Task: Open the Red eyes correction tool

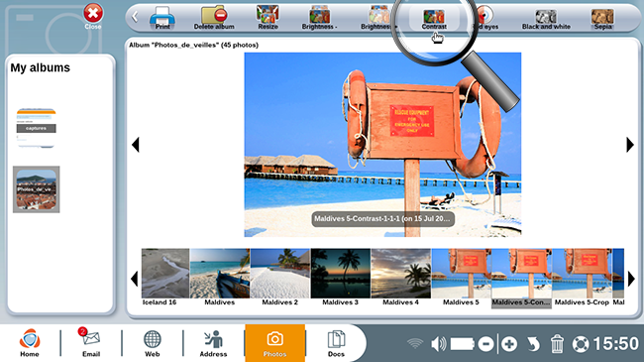Action: pyautogui.click(x=485, y=19)
